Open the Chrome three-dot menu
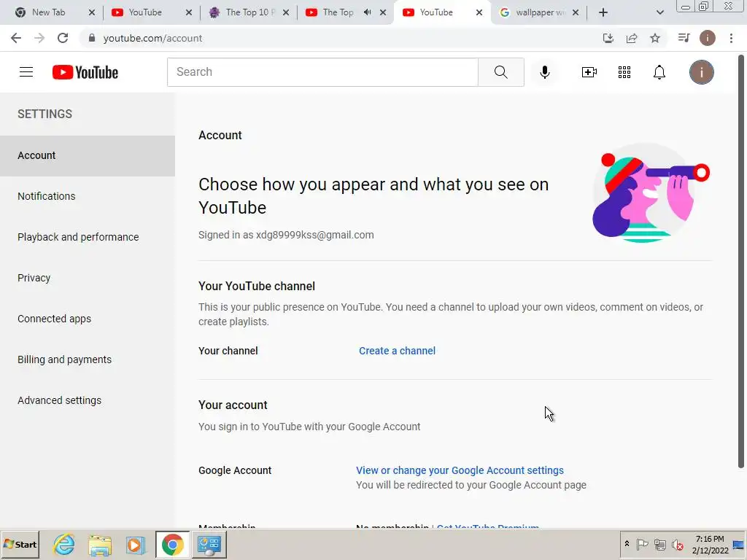The height and width of the screenshot is (560, 747). [x=731, y=38]
